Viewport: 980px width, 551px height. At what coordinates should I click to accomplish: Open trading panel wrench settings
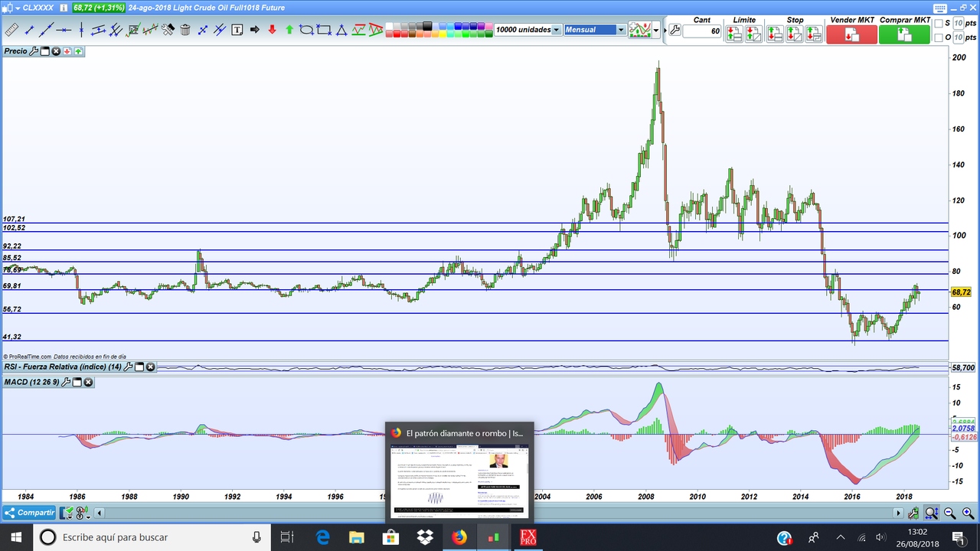click(675, 30)
